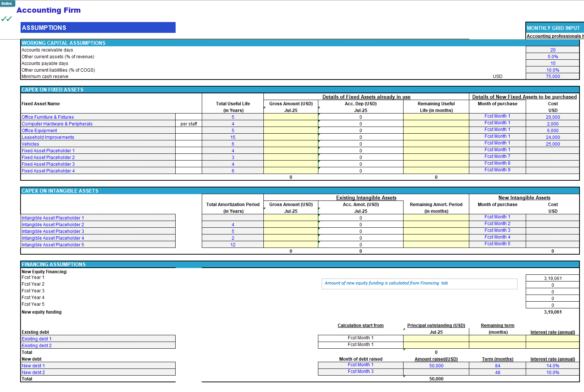Edit New debt 1 amount raised 50,000
Viewport: 584px width, 392px height.
coord(436,366)
